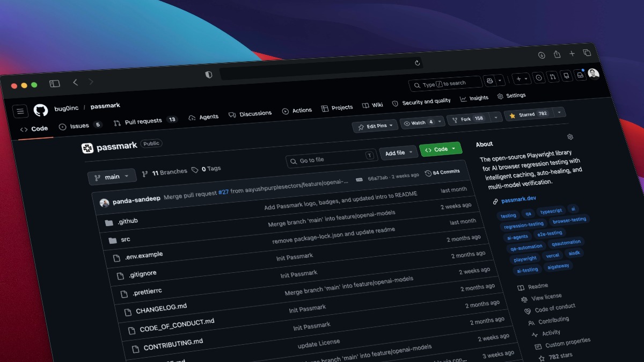Open the header Issues circle icon
644x362 pixels.
tap(539, 78)
